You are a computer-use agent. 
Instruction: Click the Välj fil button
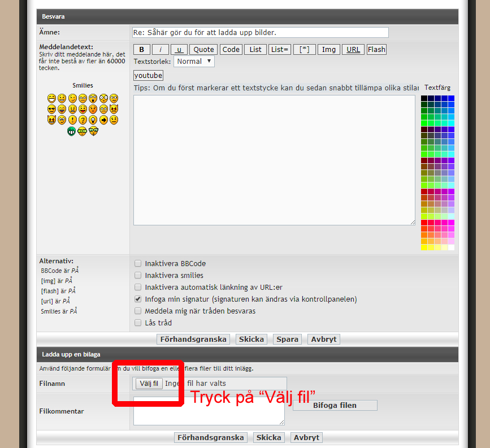[149, 384]
